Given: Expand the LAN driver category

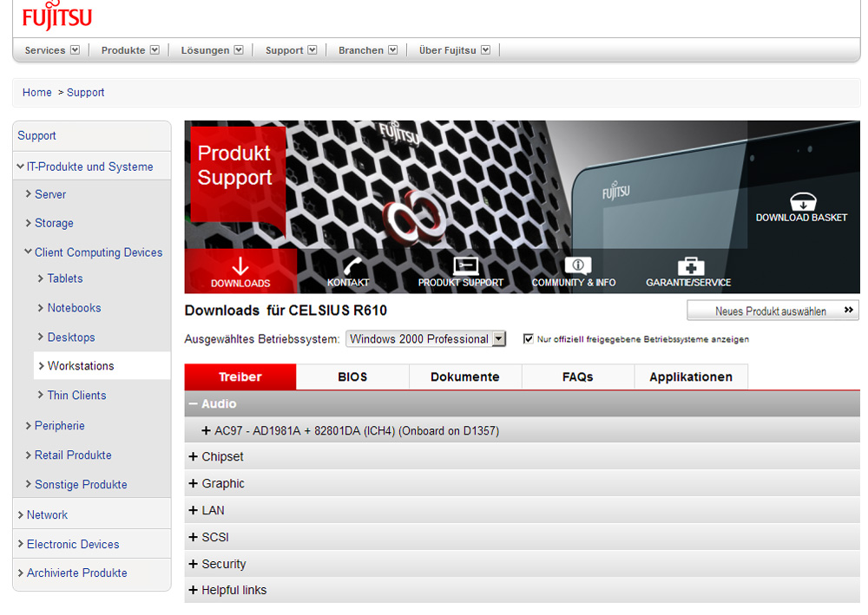Looking at the screenshot, I should click(x=194, y=510).
